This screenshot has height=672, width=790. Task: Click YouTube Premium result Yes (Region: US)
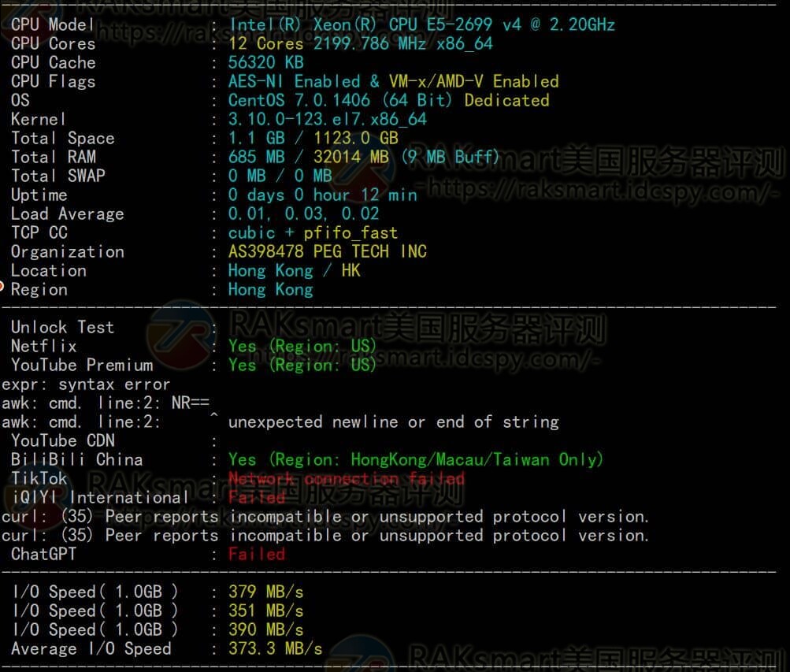tap(302, 365)
